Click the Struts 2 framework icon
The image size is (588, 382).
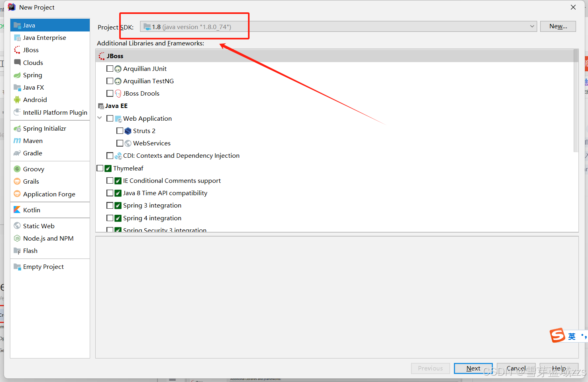(x=128, y=131)
